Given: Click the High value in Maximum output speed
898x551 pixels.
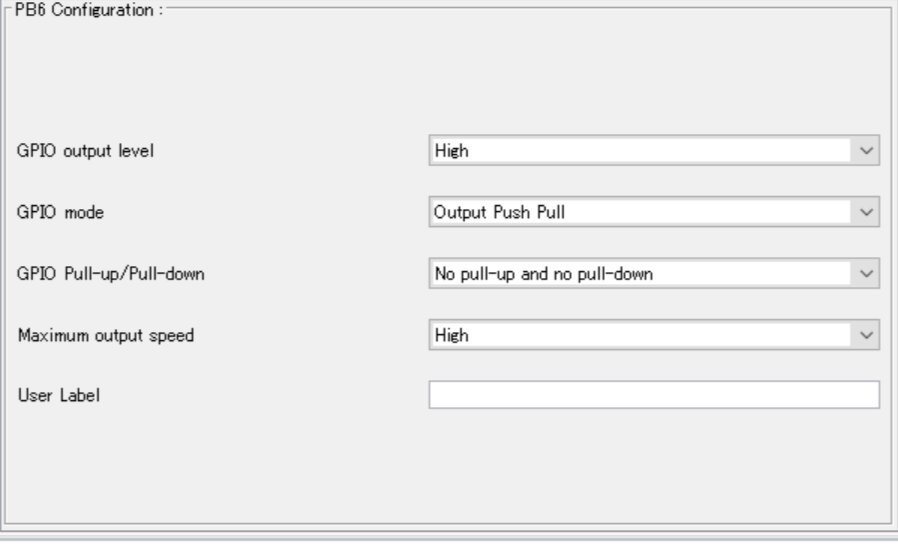Looking at the screenshot, I should pyautogui.click(x=451, y=334).
